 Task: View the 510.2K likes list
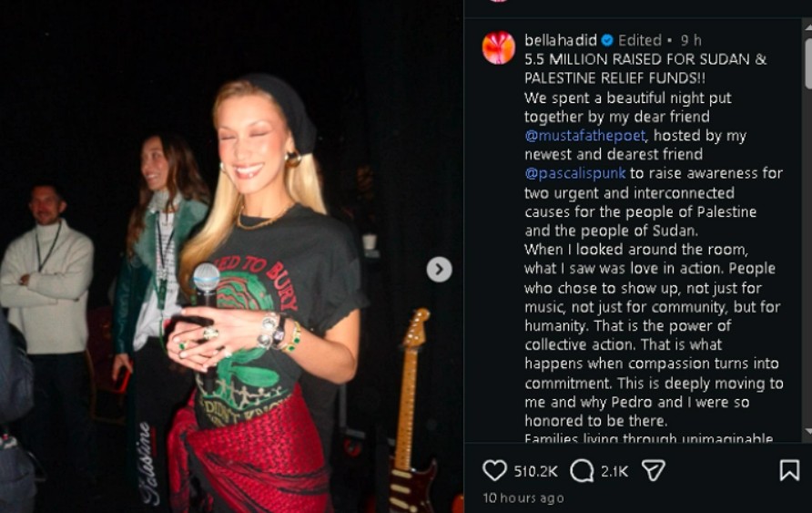pos(535,472)
